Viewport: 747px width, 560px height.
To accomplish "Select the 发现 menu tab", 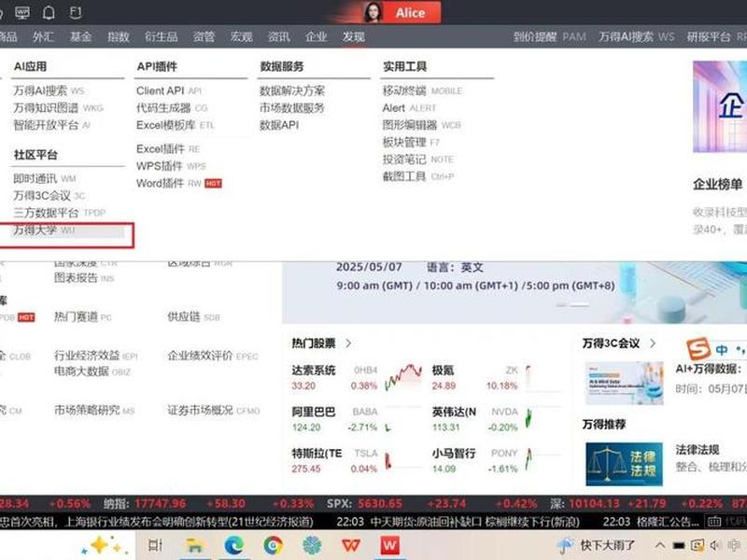I will [354, 36].
